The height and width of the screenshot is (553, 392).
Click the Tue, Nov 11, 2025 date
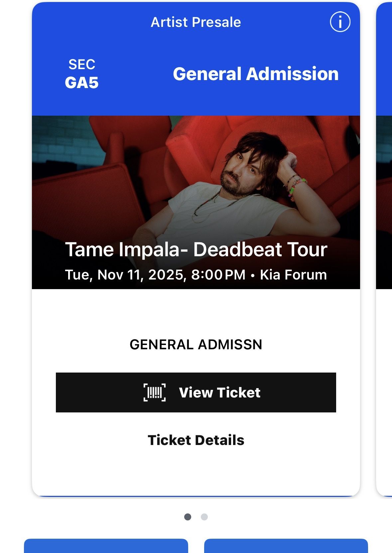click(125, 275)
